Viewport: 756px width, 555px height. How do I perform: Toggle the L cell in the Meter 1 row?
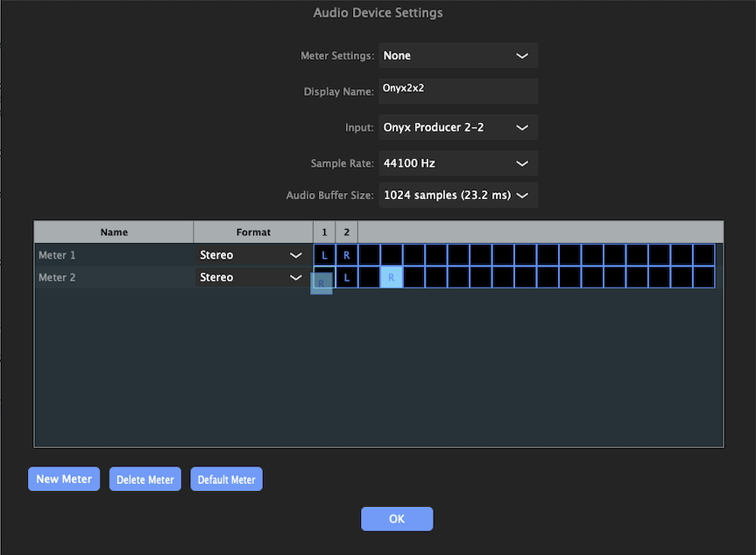[x=324, y=255]
